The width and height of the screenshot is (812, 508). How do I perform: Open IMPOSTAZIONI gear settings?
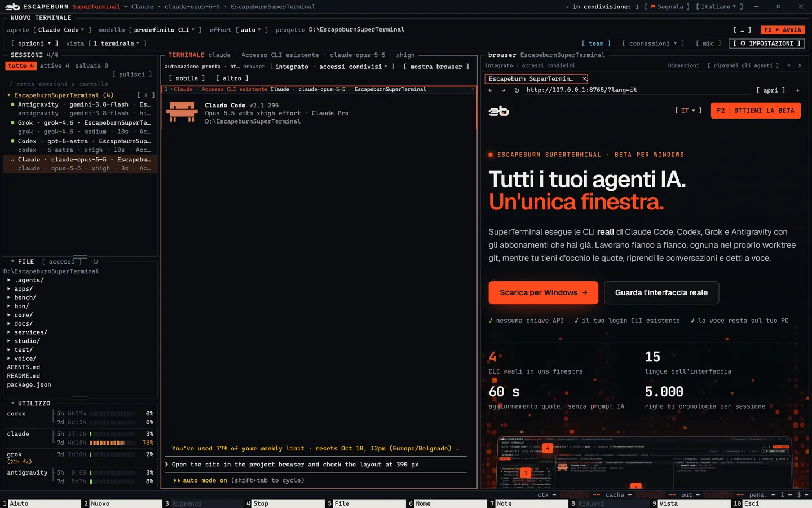tap(767, 43)
